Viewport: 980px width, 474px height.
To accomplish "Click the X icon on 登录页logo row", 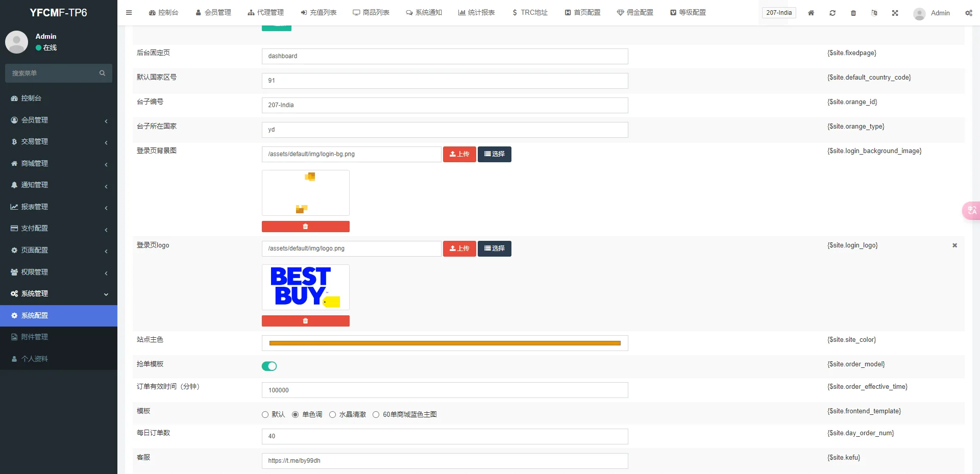I will (954, 245).
